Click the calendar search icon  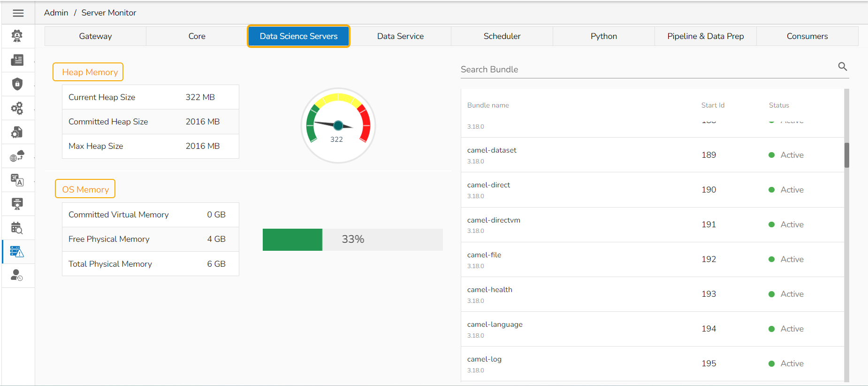pos(17,228)
